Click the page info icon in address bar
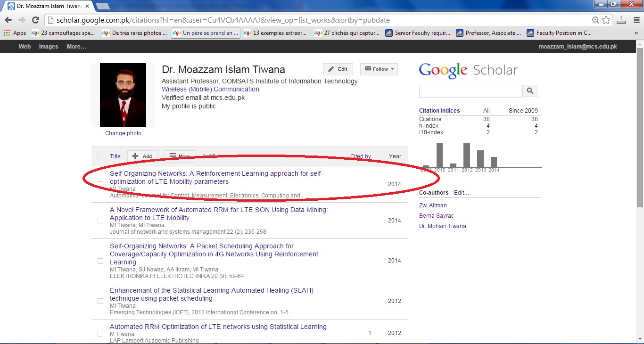The image size is (644, 344). (51, 20)
